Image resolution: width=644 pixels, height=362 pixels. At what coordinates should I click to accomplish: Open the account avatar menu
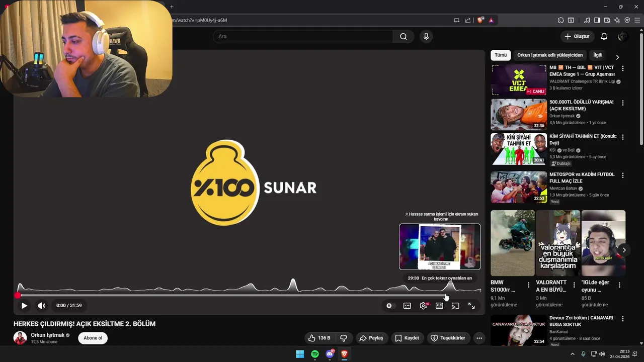click(622, 36)
